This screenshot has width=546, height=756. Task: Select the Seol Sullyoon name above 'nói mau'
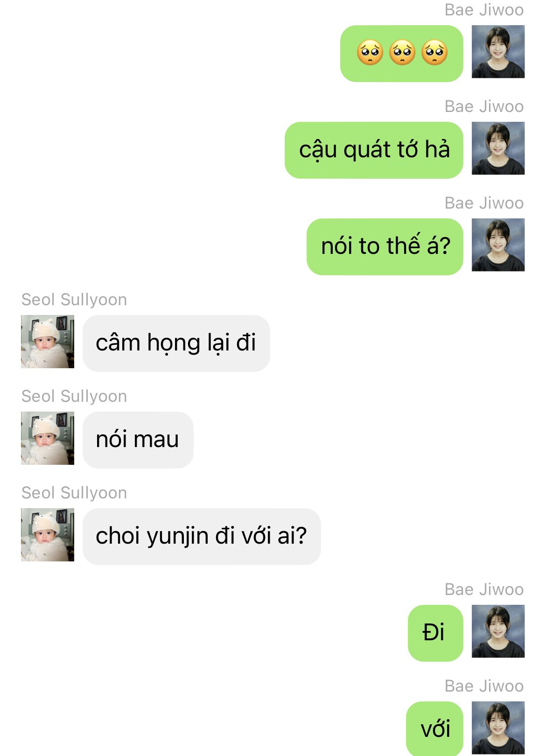[x=74, y=396]
